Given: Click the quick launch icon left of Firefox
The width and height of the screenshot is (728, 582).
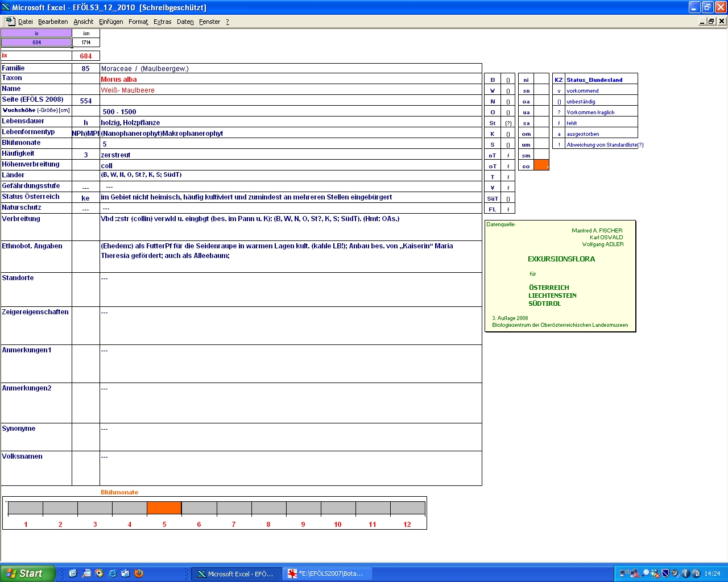Looking at the screenshot, I should coord(126,573).
